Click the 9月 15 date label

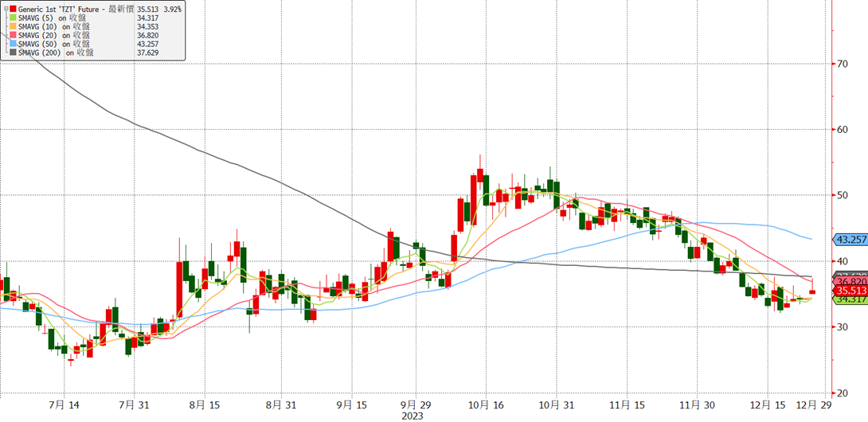350,406
